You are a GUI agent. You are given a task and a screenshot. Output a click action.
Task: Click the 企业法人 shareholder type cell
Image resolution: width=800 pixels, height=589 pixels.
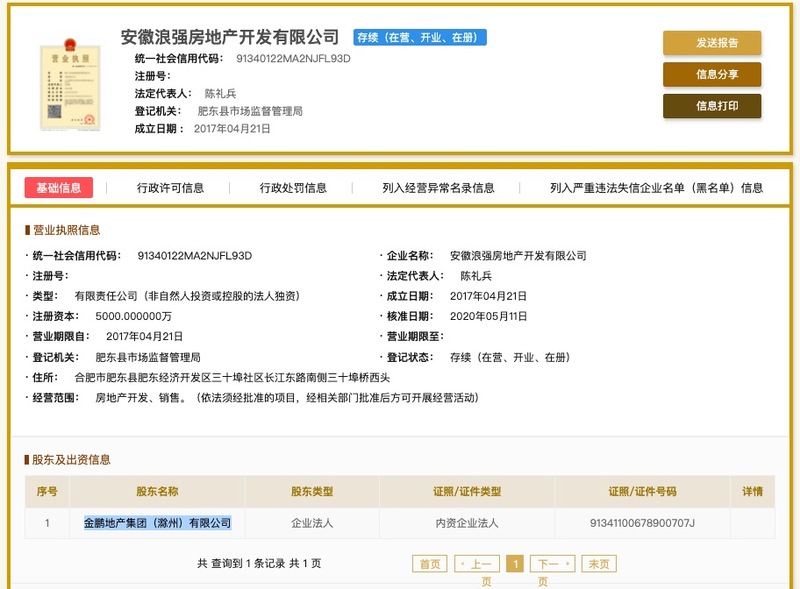coord(312,523)
